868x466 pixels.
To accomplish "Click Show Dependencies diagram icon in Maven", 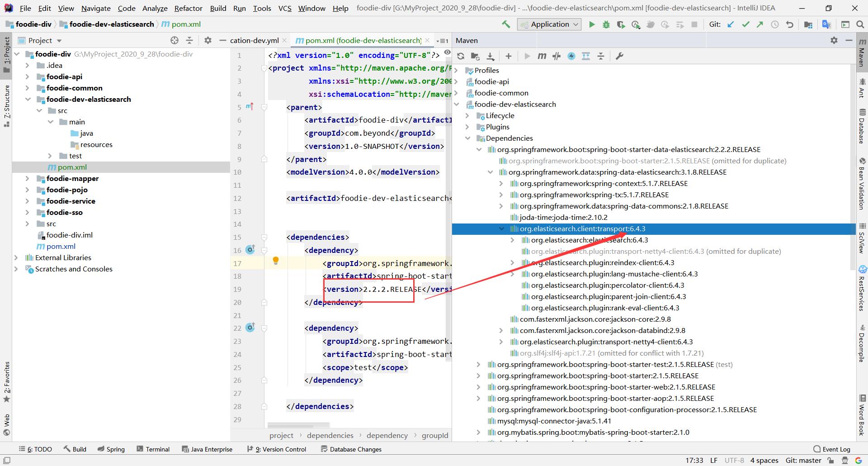I will [586, 56].
